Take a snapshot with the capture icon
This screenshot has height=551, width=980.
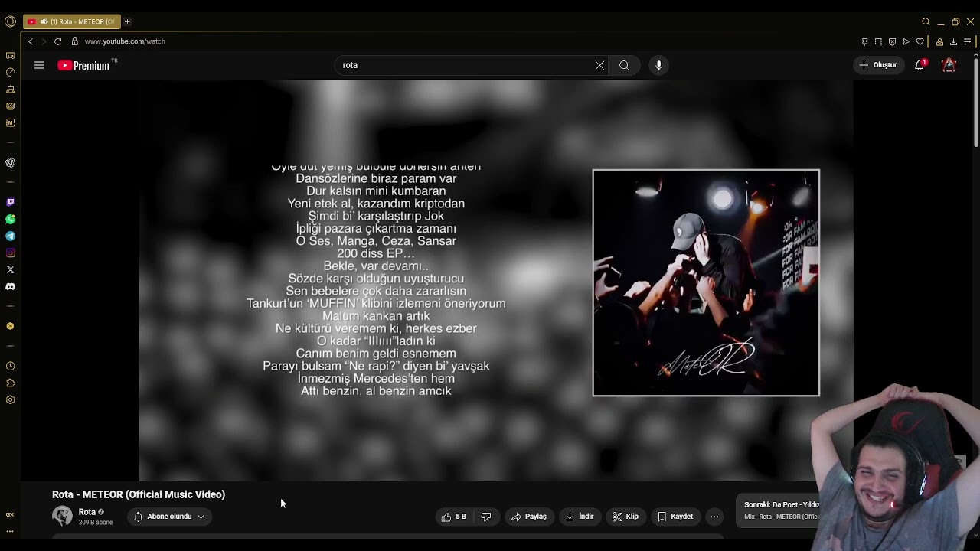click(x=878, y=41)
